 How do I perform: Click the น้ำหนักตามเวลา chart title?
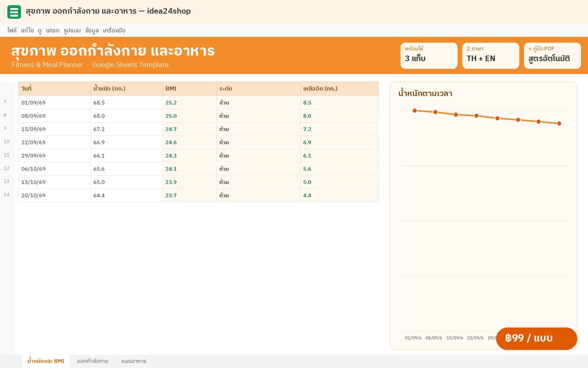click(x=425, y=93)
